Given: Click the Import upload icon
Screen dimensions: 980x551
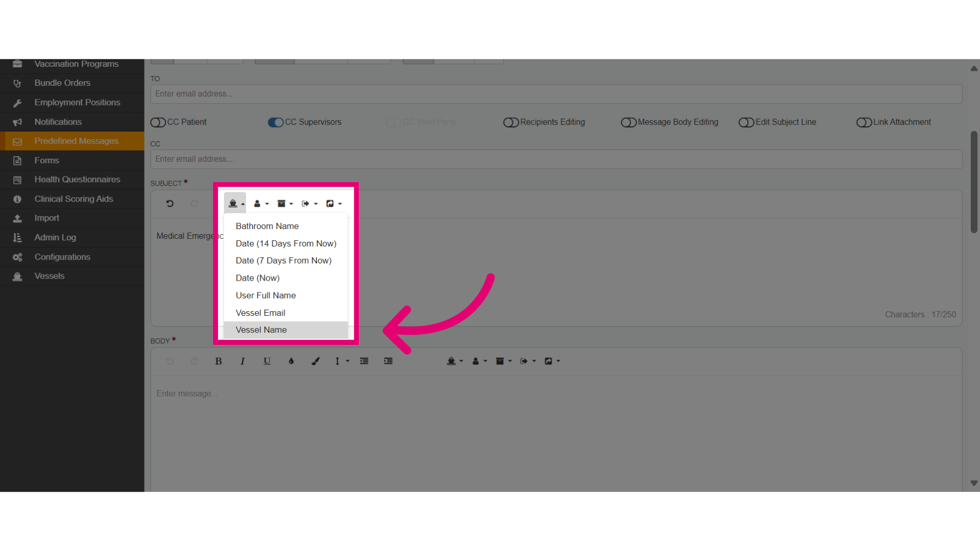Looking at the screenshot, I should (x=17, y=218).
